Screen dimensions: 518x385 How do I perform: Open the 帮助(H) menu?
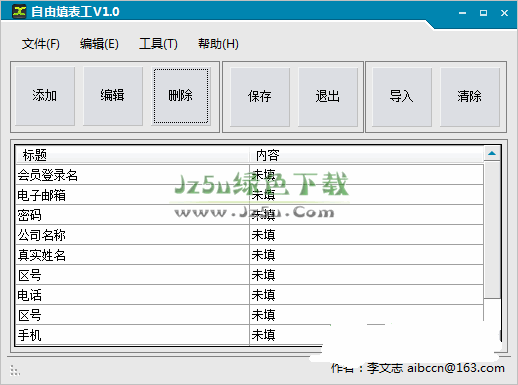[218, 44]
